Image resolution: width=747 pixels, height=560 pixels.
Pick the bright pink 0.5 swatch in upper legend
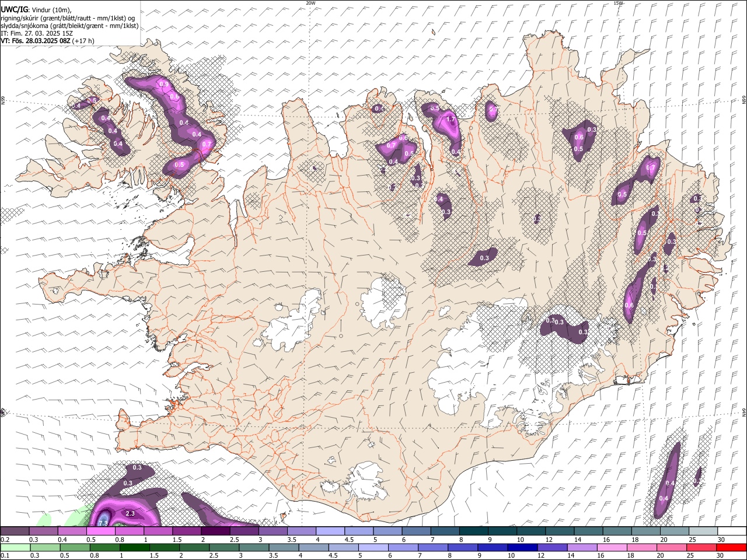(100, 531)
